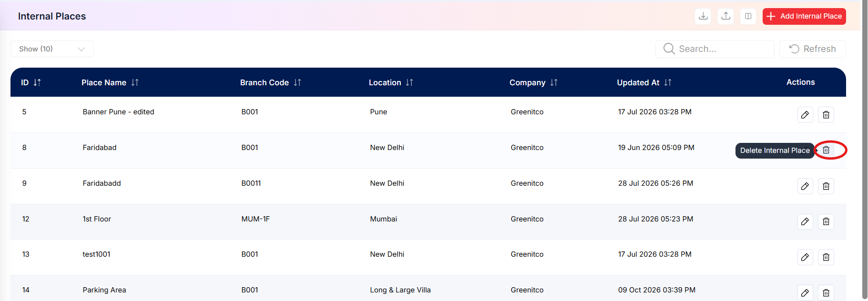Click the upload icon button in header
The width and height of the screenshot is (868, 301).
click(x=726, y=16)
